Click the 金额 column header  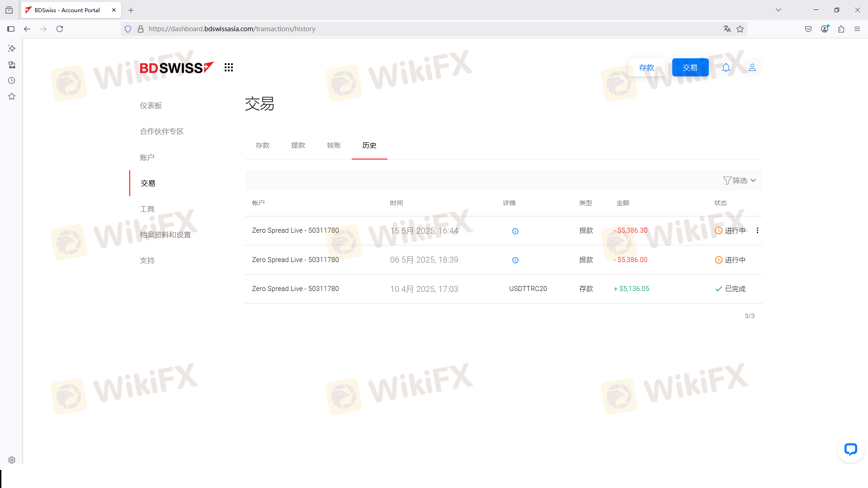point(623,203)
